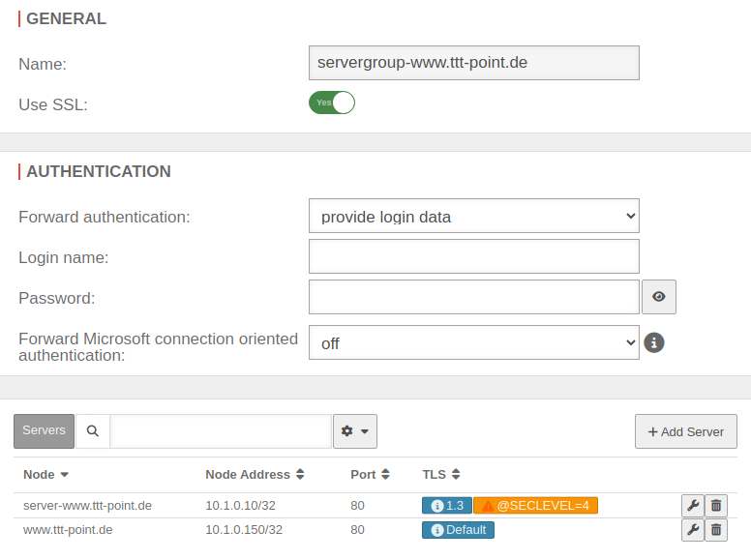Screen dimensions: 751x560
Task: Sort the table by Node Address
Action: [x=255, y=475]
